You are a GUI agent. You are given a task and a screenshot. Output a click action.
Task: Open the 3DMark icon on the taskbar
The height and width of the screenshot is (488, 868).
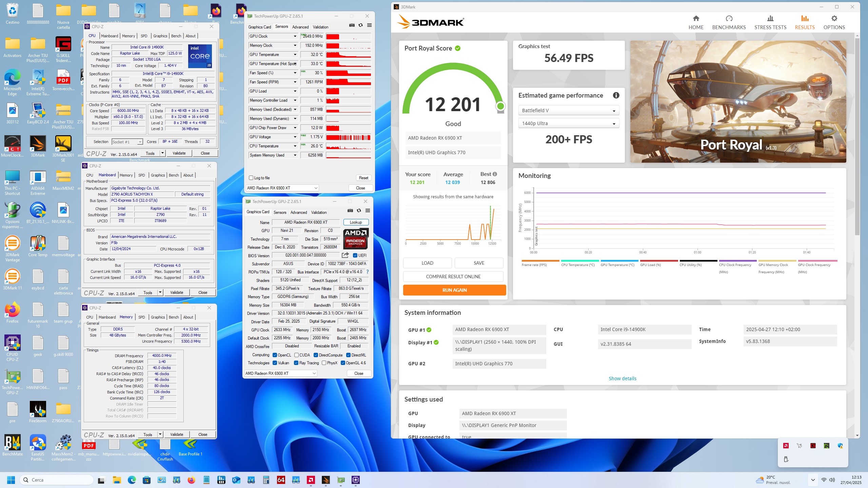point(325,480)
